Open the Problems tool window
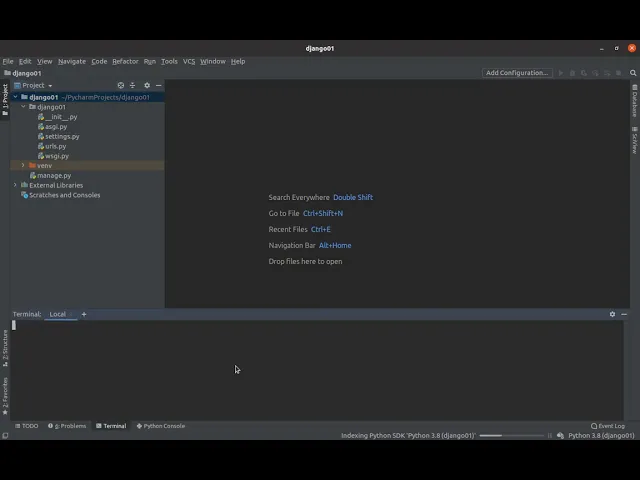Viewport: 640px width, 480px height. (67, 426)
